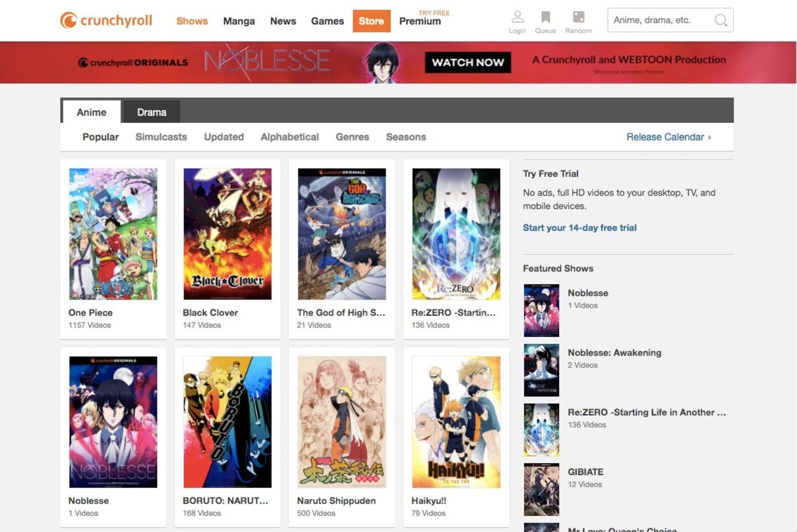
Task: Sort shows by Alphabetical
Action: pos(289,137)
